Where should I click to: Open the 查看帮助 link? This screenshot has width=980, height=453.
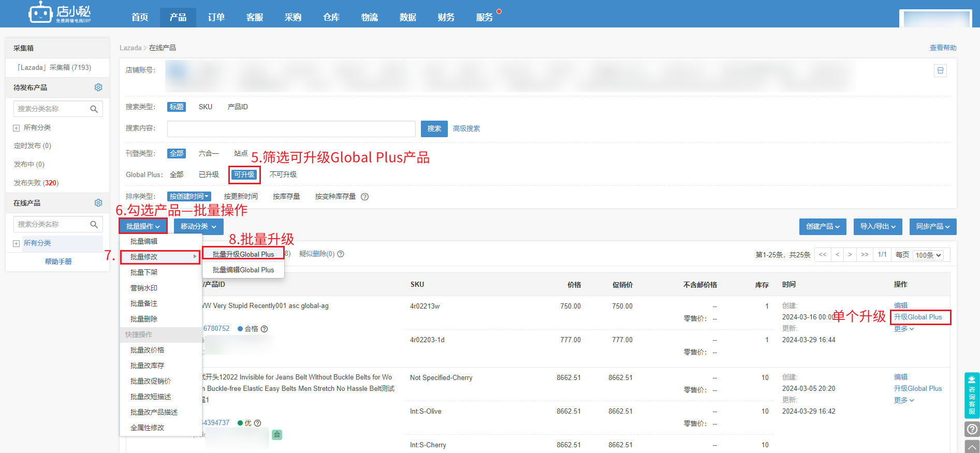943,48
